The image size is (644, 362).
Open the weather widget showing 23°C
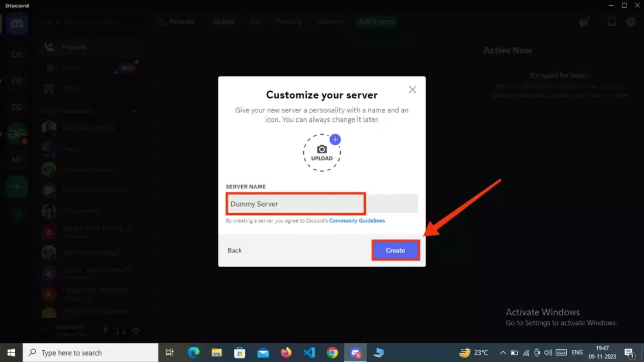[x=474, y=353]
